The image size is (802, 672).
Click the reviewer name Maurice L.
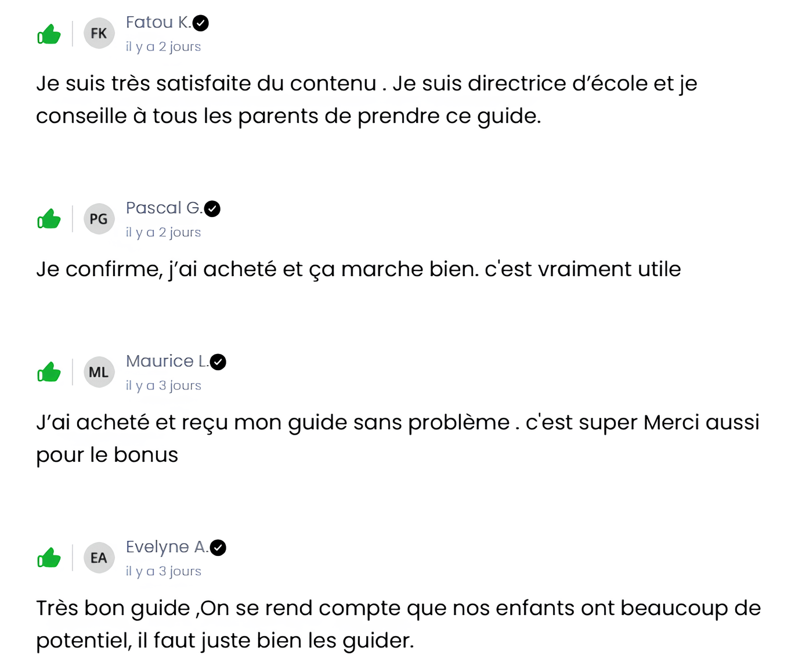[167, 362]
